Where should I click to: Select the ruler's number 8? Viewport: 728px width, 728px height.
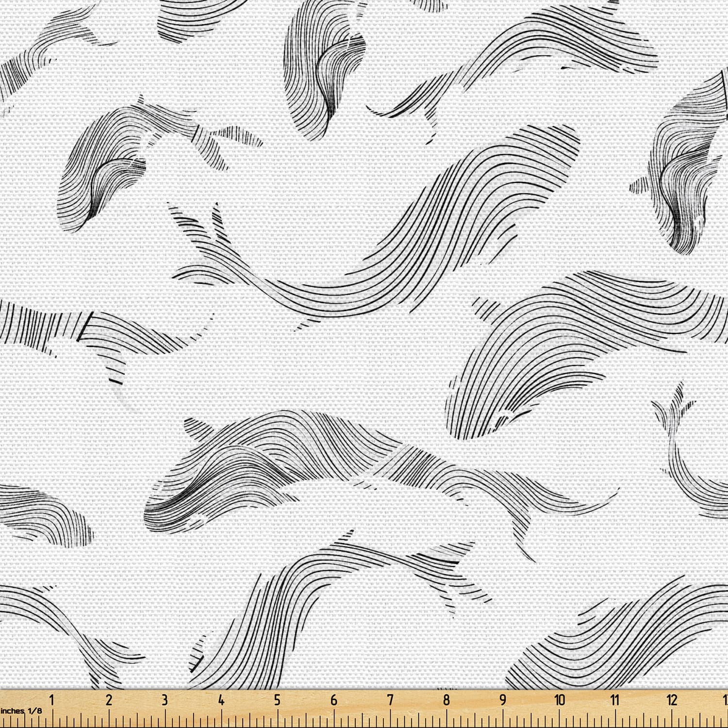pyautogui.click(x=447, y=699)
